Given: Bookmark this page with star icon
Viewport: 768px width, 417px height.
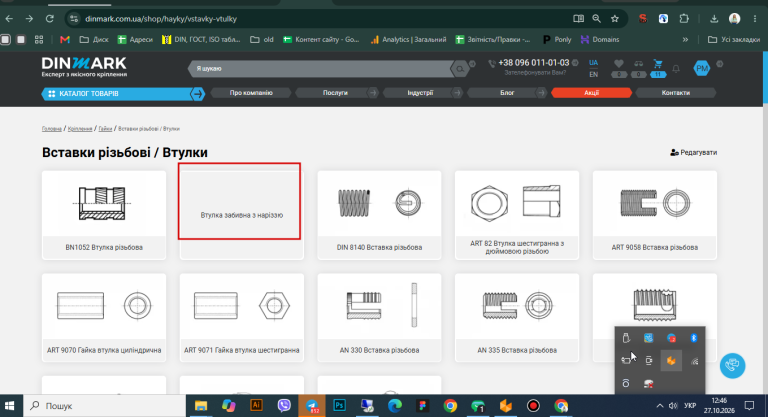Looking at the screenshot, I should click(x=615, y=19).
